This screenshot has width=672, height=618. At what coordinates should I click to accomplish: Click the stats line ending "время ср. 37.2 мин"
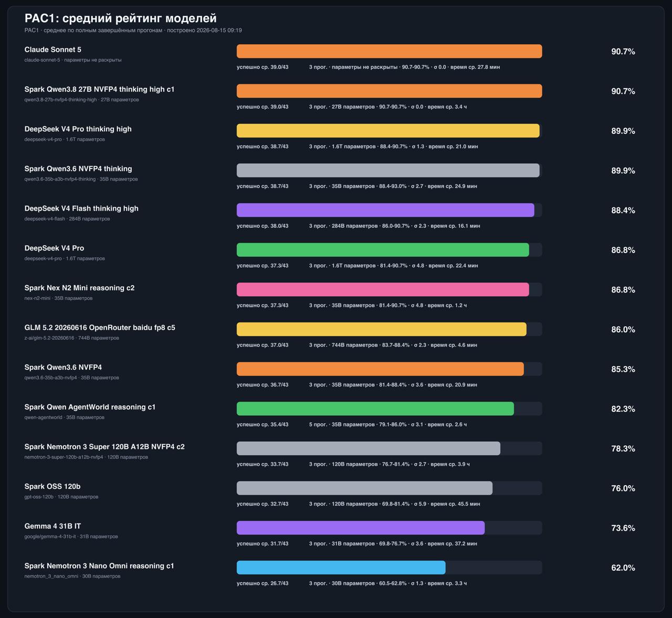[x=393, y=543]
